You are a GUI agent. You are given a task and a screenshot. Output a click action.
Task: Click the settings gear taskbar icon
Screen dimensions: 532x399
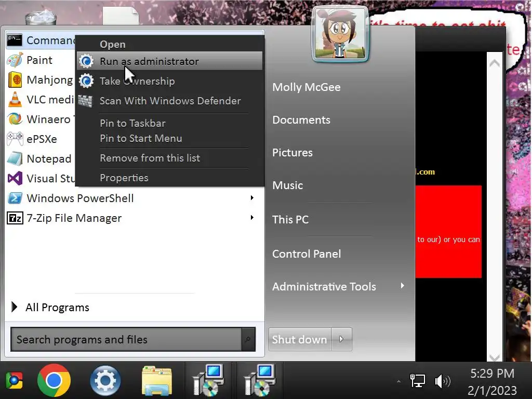tap(105, 380)
